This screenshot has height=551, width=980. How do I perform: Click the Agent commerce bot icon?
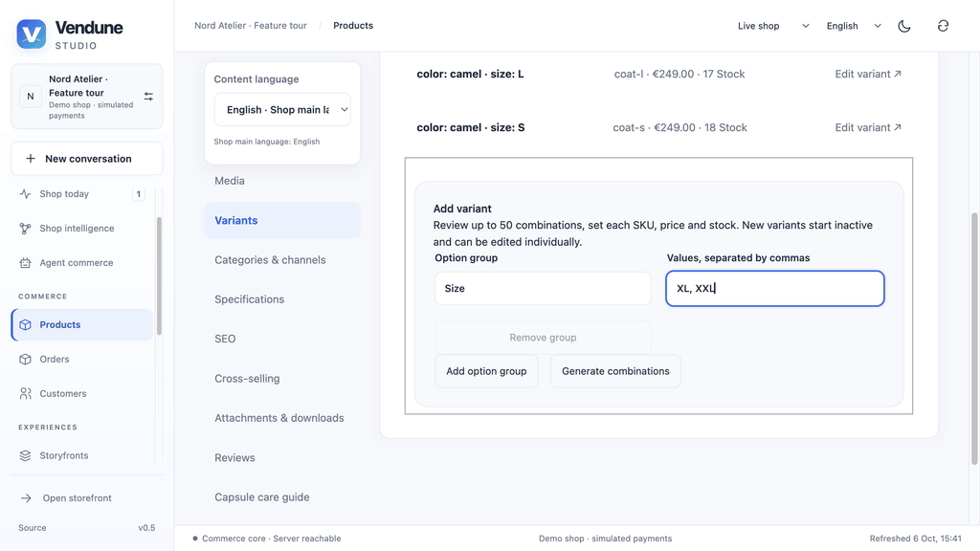pyautogui.click(x=25, y=263)
